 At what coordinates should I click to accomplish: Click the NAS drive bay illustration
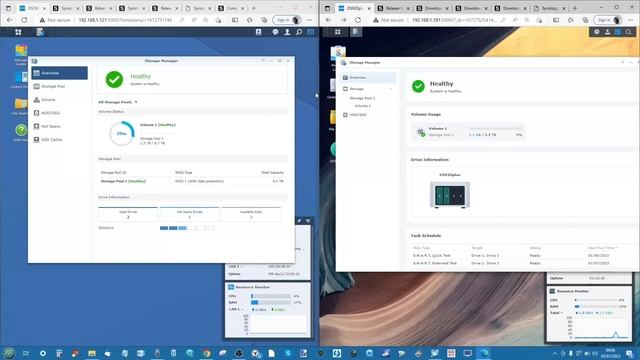click(450, 195)
